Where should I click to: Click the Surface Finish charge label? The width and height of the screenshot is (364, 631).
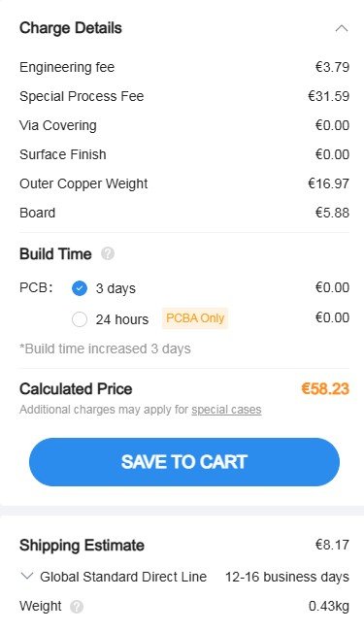pyautogui.click(x=63, y=154)
